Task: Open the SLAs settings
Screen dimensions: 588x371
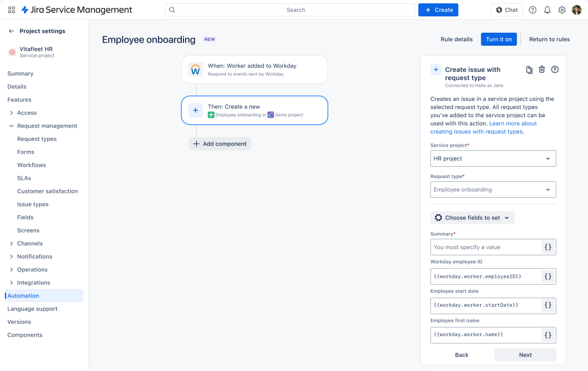Action: pyautogui.click(x=24, y=178)
